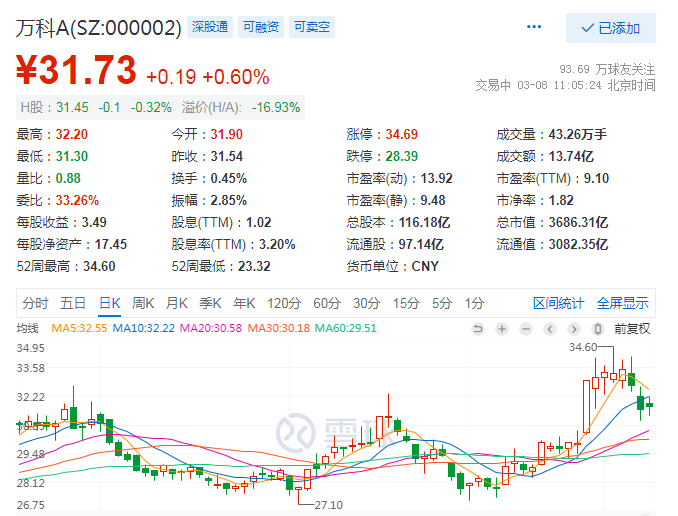Switch to the 五日 chart tab
Image resolution: width=678 pixels, height=516 pixels.
point(73,303)
